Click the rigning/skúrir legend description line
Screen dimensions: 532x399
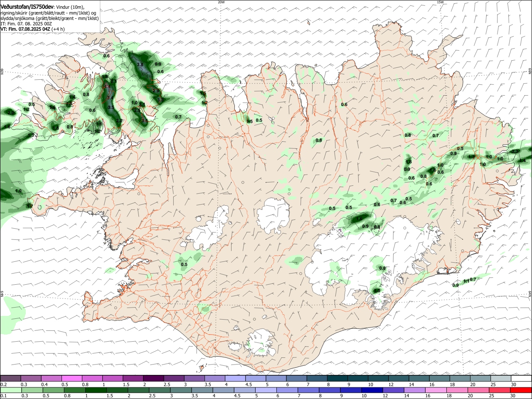pyautogui.click(x=48, y=13)
